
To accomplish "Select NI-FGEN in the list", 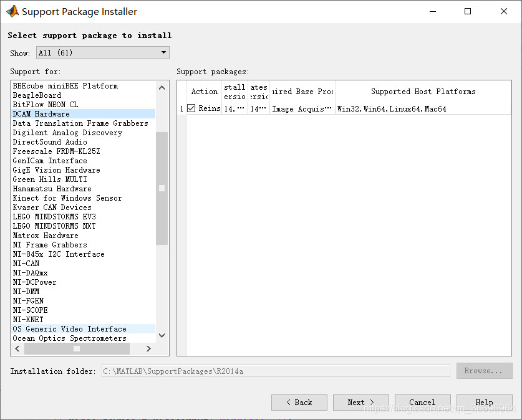I will tap(83, 300).
